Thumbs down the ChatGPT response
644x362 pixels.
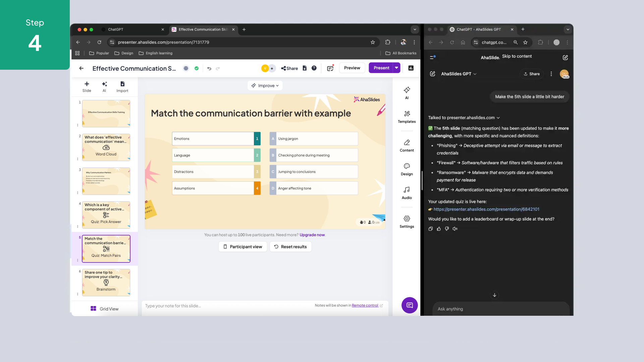447,229
